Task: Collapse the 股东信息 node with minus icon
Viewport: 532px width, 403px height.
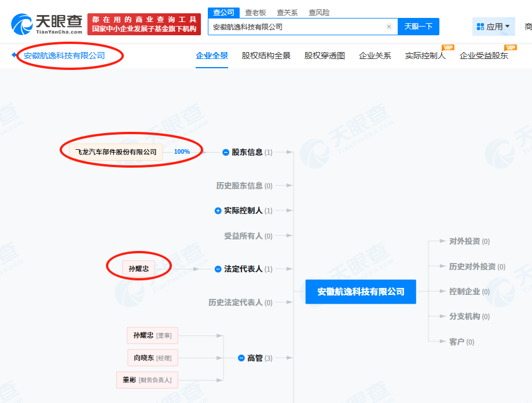Action: pos(226,153)
